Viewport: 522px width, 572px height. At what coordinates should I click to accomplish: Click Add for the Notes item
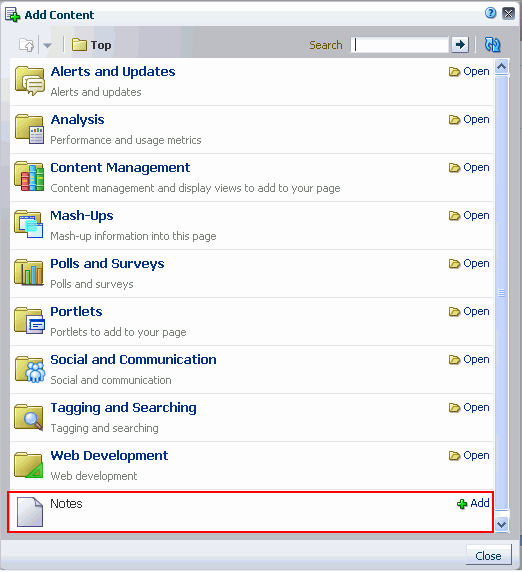[473, 503]
